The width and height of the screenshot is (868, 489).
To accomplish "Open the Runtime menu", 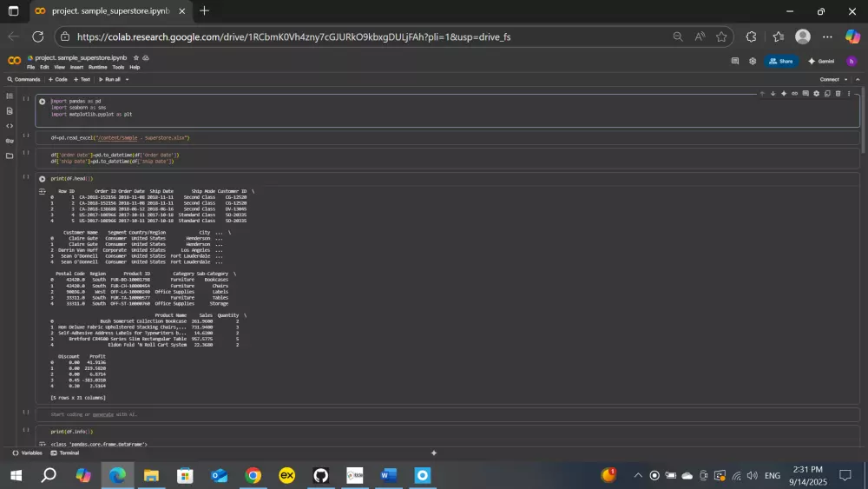I will pyautogui.click(x=97, y=68).
